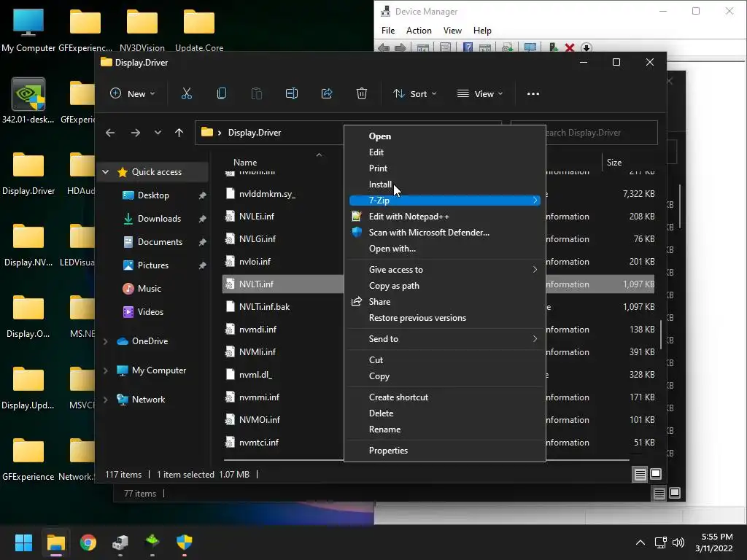
Task: Open Device Manager Action menu
Action: (x=419, y=31)
